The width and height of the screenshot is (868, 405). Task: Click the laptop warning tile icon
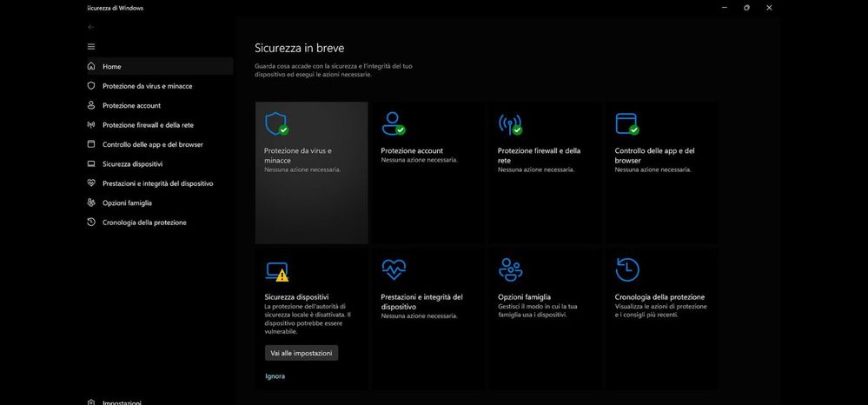click(x=277, y=271)
